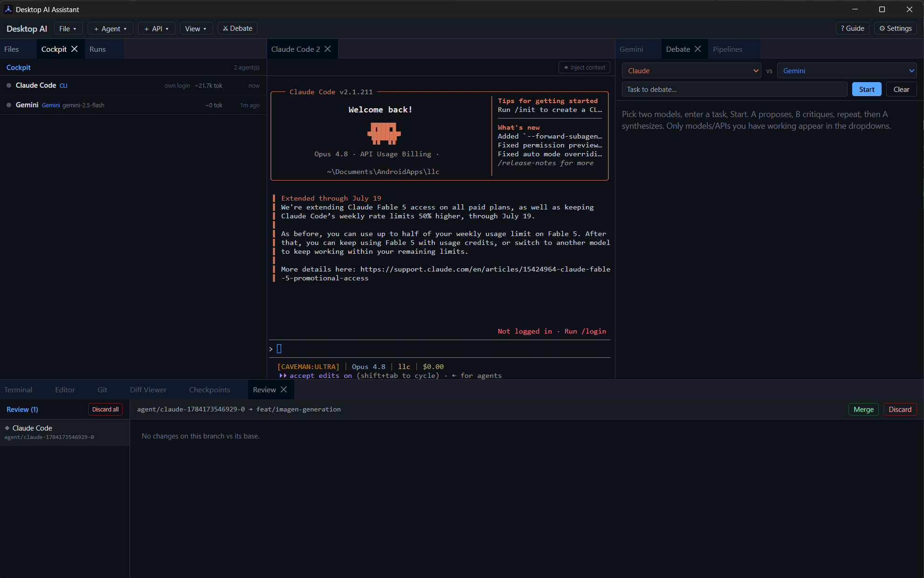Switch to the Gemini panel tab
Image resolution: width=924 pixels, height=578 pixels.
[x=631, y=49]
